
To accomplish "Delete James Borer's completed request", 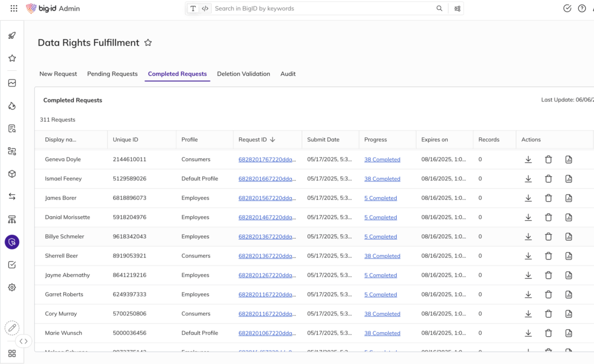I will [548, 198].
